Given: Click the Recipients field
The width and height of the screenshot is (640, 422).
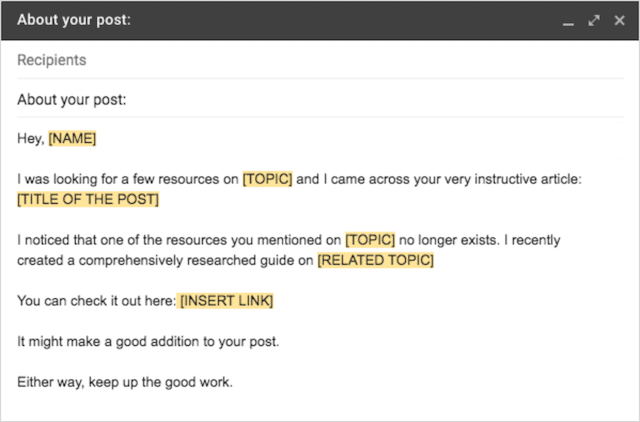Looking at the screenshot, I should pos(320,60).
